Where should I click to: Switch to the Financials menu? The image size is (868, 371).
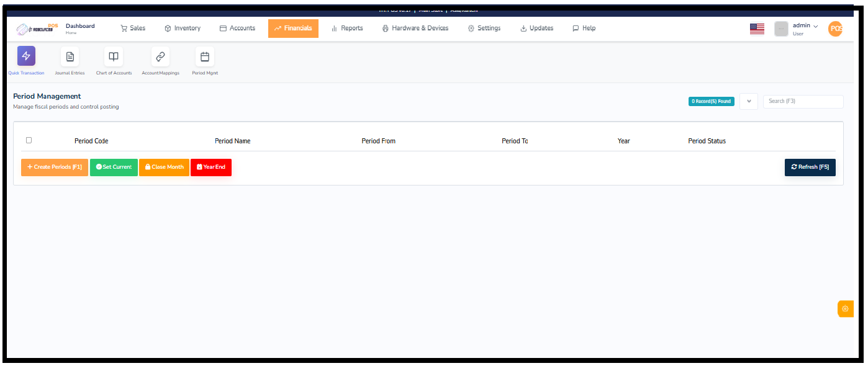coord(293,28)
